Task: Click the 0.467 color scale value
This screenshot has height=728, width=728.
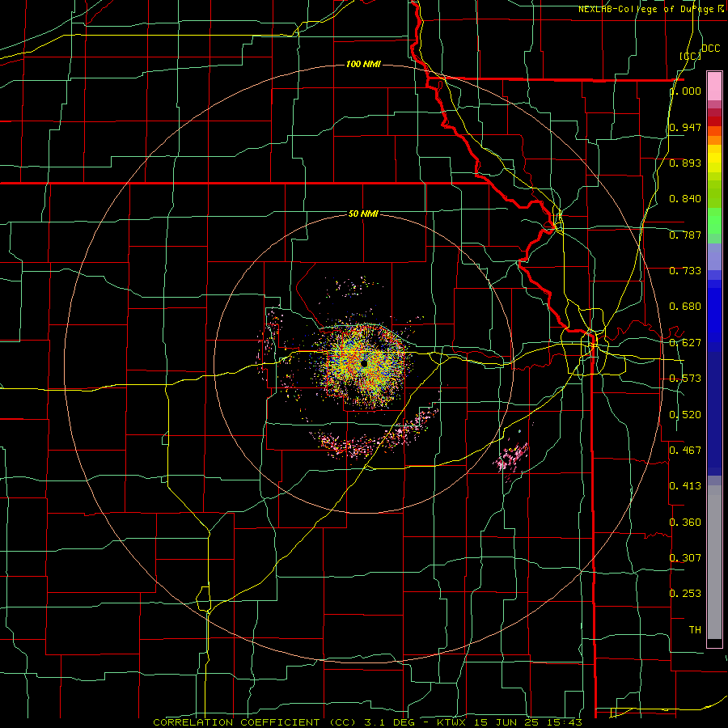Action: [x=685, y=450]
